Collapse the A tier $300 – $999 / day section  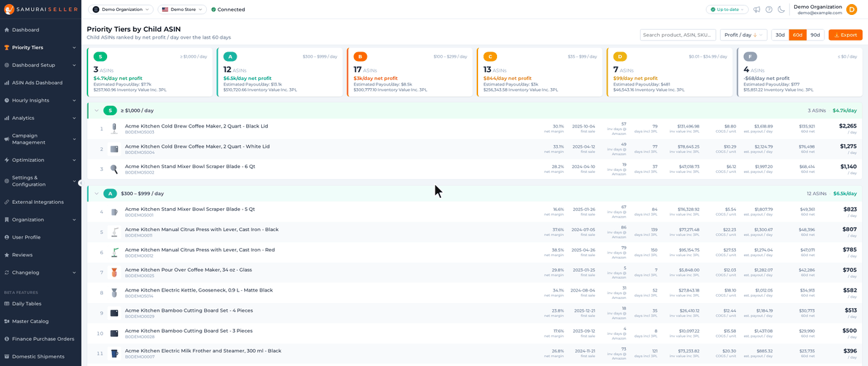point(97,193)
